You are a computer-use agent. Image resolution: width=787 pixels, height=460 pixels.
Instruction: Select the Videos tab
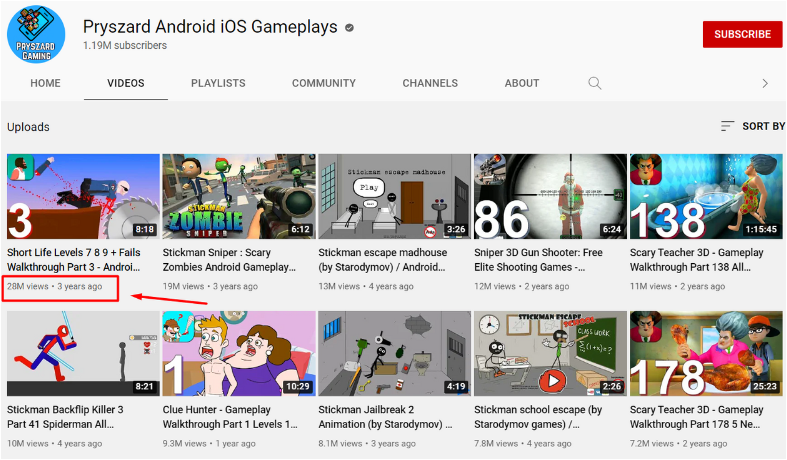[x=125, y=83]
